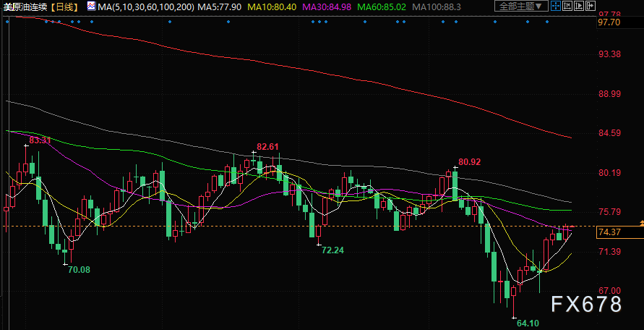Click the first blue event dot at top left
Image resolution: width=644 pixels, height=330 pixels.
(x=7, y=22)
